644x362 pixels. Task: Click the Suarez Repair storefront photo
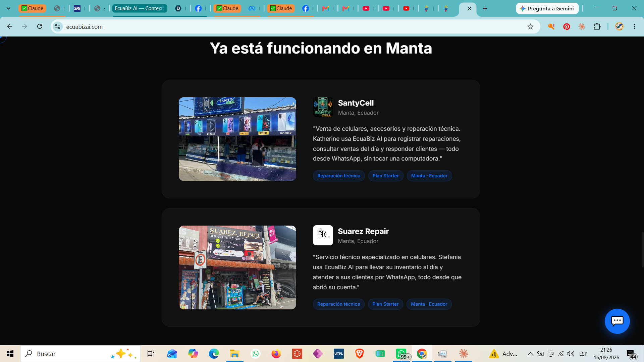(x=237, y=267)
